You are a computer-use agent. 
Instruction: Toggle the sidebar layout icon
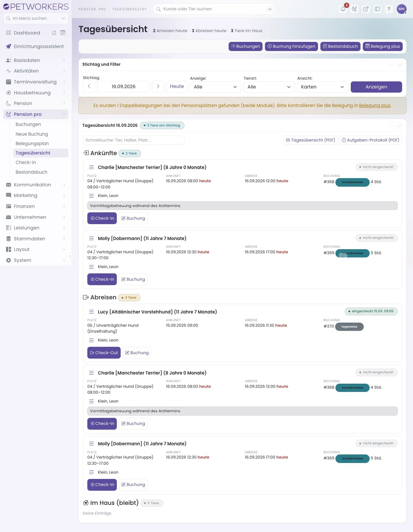point(377,9)
